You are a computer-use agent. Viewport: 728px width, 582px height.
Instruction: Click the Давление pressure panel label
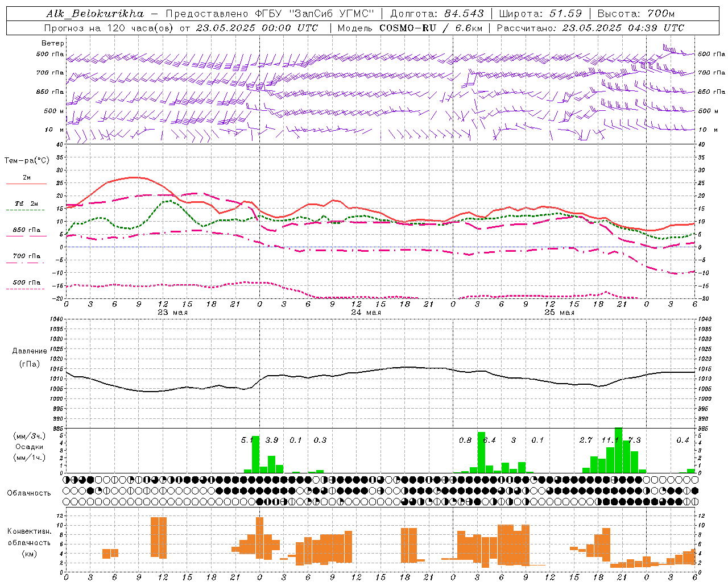[30, 351]
